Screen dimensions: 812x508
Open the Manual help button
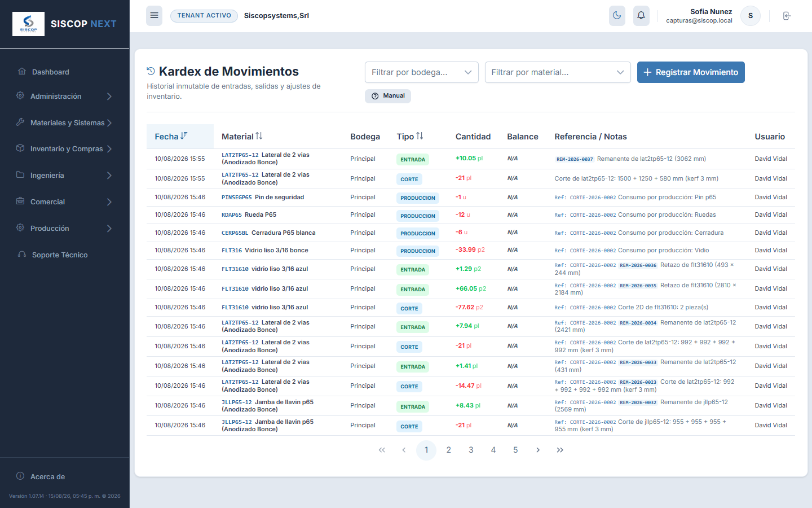pyautogui.click(x=388, y=96)
